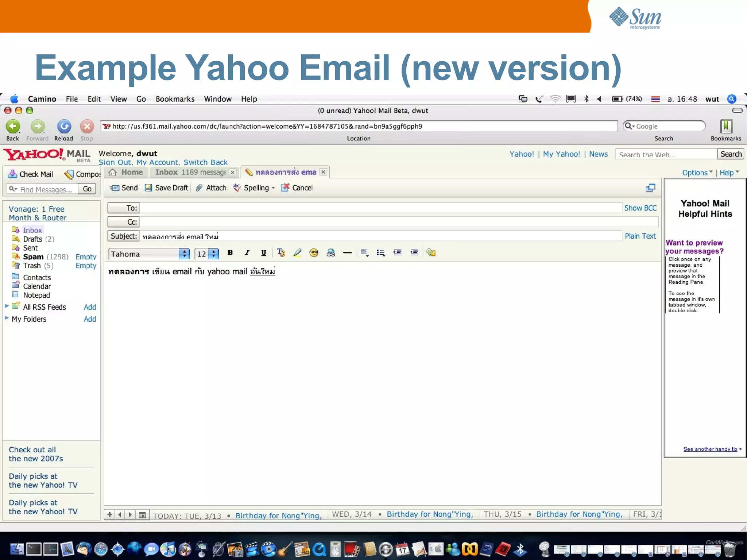
Task: Open Google search engine dropdown
Action: pos(630,126)
